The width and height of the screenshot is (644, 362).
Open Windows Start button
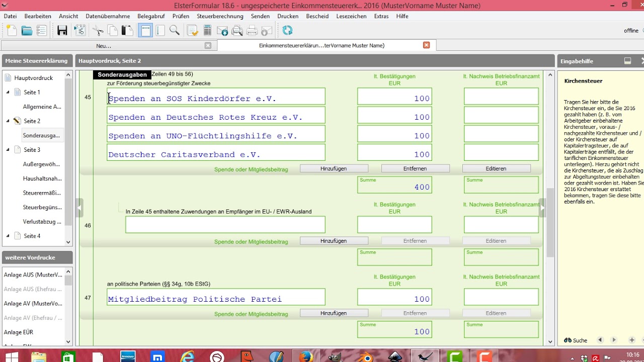(x=11, y=356)
